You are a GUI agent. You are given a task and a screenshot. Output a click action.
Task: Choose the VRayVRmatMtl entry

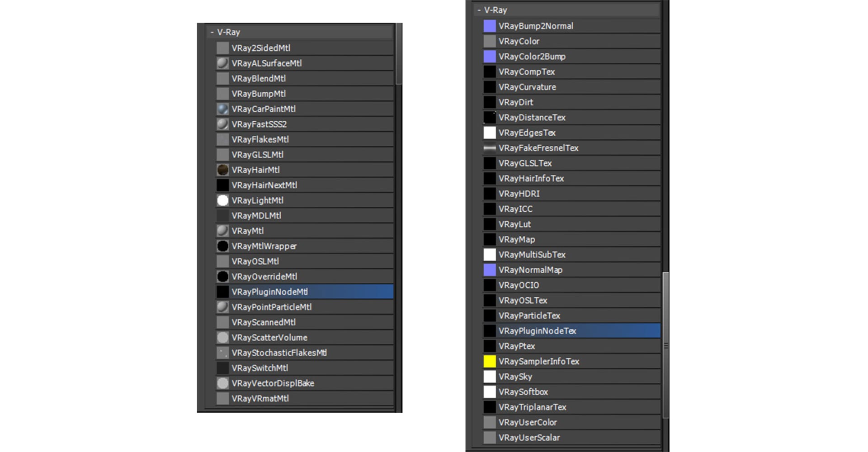coord(305,398)
